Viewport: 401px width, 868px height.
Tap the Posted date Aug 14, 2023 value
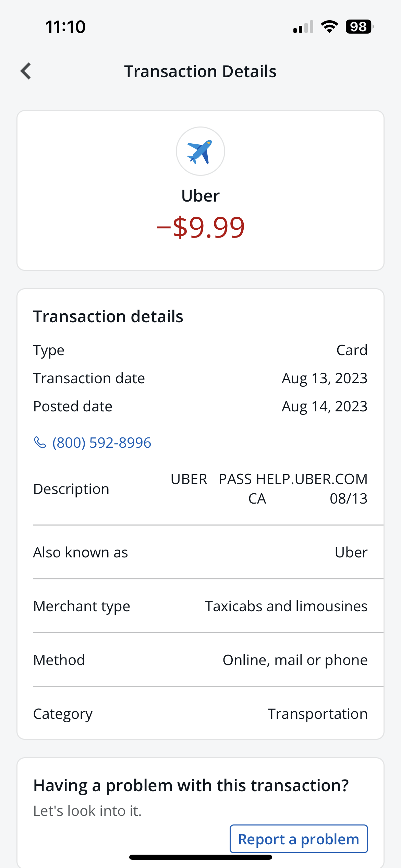click(324, 406)
